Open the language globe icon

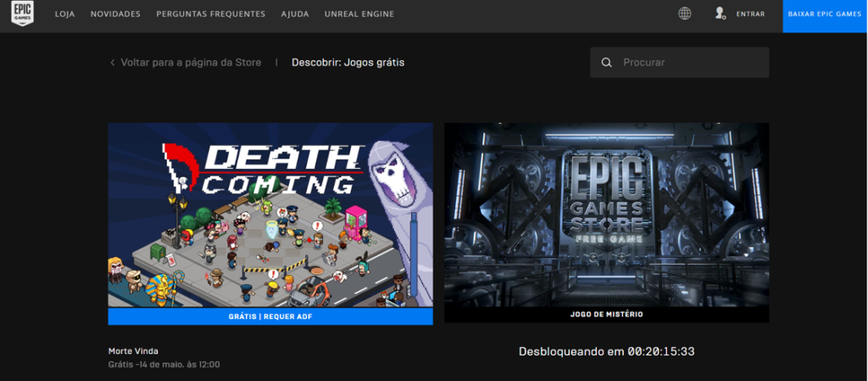click(x=685, y=14)
